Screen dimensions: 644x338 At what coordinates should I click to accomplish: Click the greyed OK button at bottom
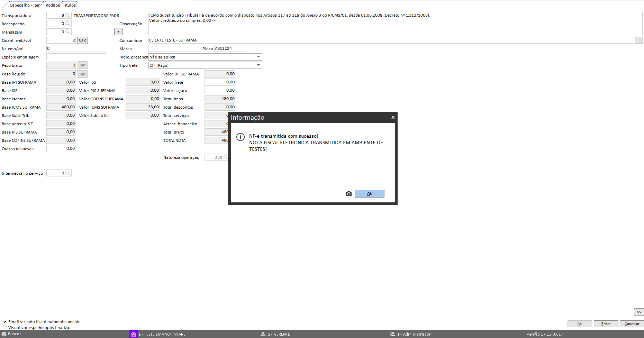click(580, 324)
